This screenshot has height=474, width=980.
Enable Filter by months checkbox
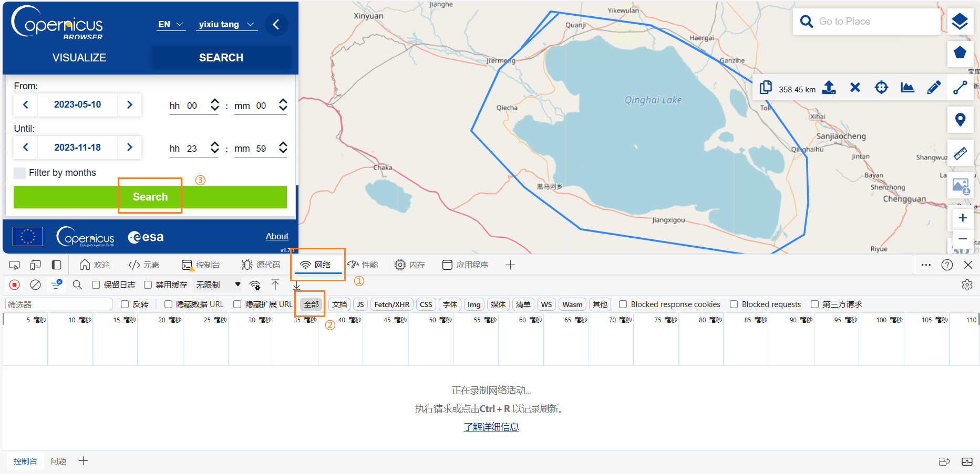tap(20, 173)
